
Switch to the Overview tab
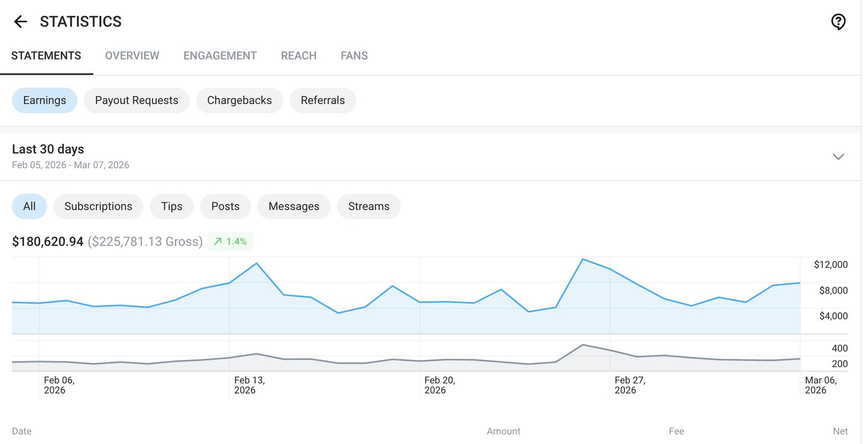click(132, 56)
